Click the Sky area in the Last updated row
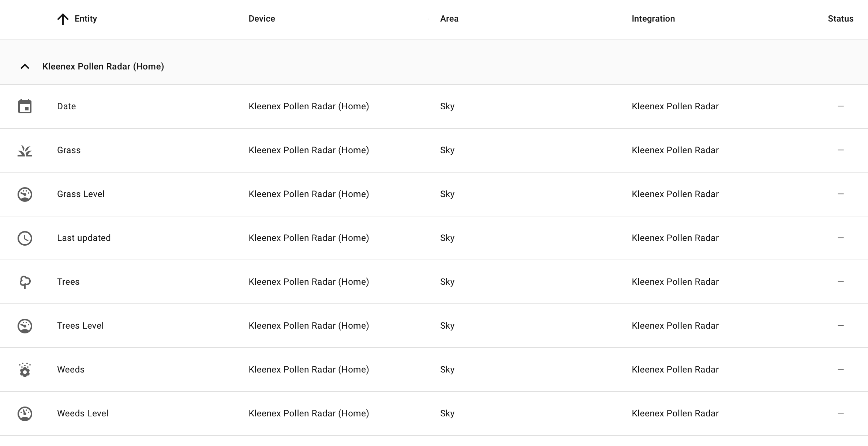Screen dimensions: 868x446 [x=447, y=238]
